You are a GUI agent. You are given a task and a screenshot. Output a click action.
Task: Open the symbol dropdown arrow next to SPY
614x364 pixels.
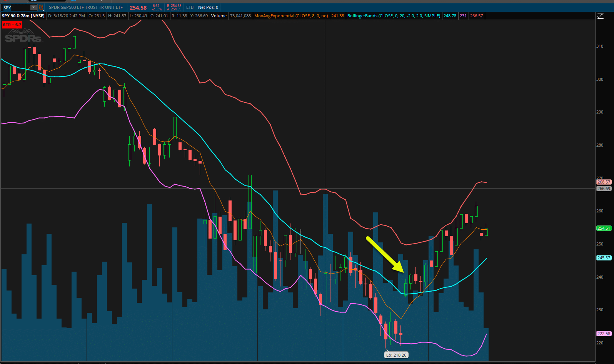pos(33,7)
